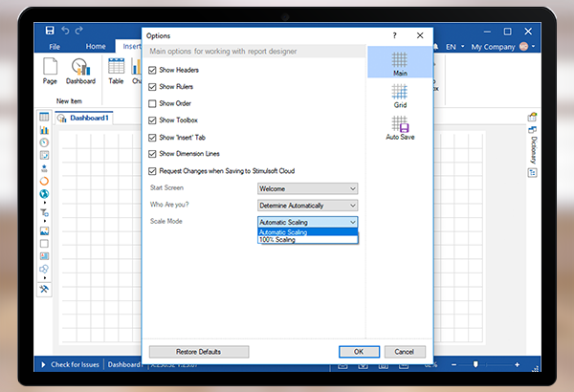Switch to the Home ribbon tab
The height and width of the screenshot is (392, 574).
click(x=96, y=46)
